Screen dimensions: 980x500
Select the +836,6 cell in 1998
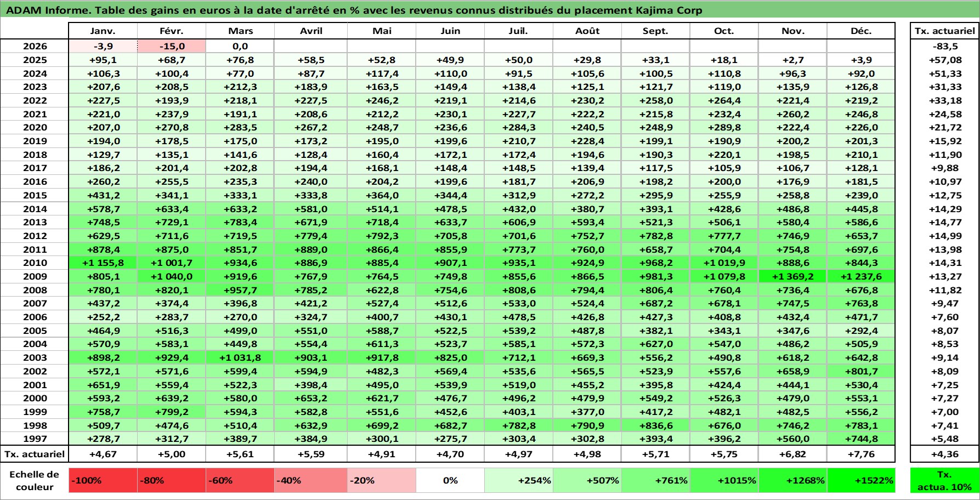pyautogui.click(x=656, y=425)
